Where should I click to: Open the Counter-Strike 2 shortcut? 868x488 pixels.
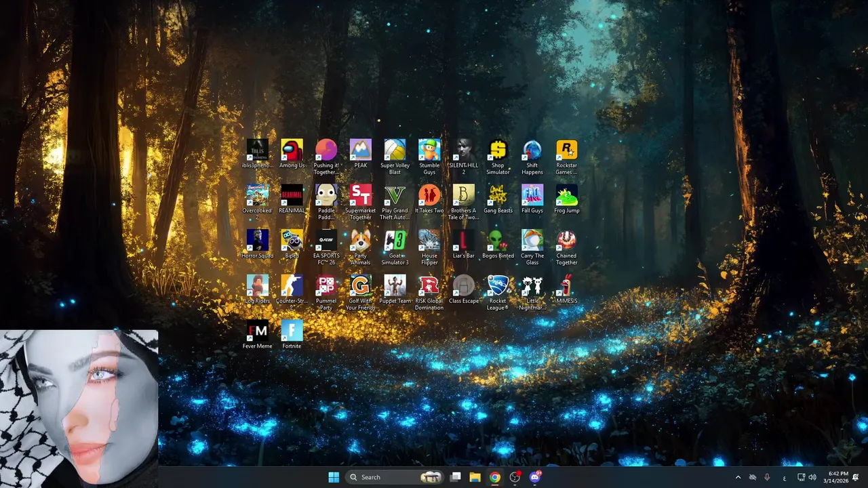(x=292, y=293)
